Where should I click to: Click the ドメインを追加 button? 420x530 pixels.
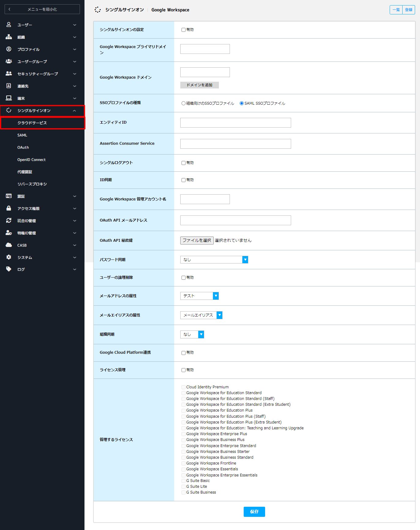click(x=199, y=85)
